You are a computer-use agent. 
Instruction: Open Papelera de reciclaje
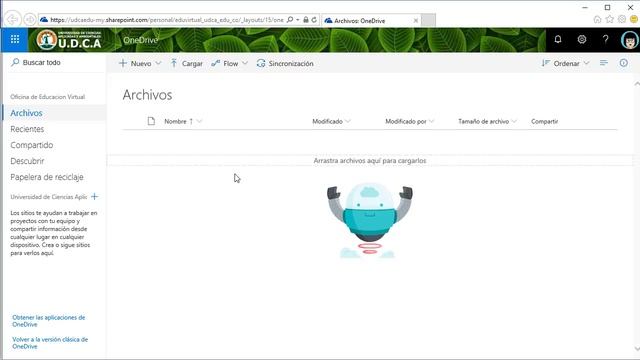[47, 177]
